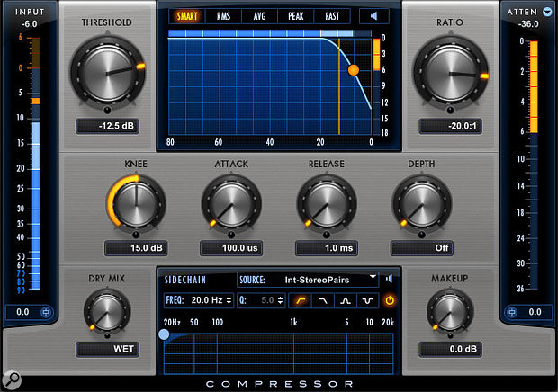Viewport: 558px width, 392px height.
Task: Select the notch sidechain filter shape
Action: click(x=367, y=300)
